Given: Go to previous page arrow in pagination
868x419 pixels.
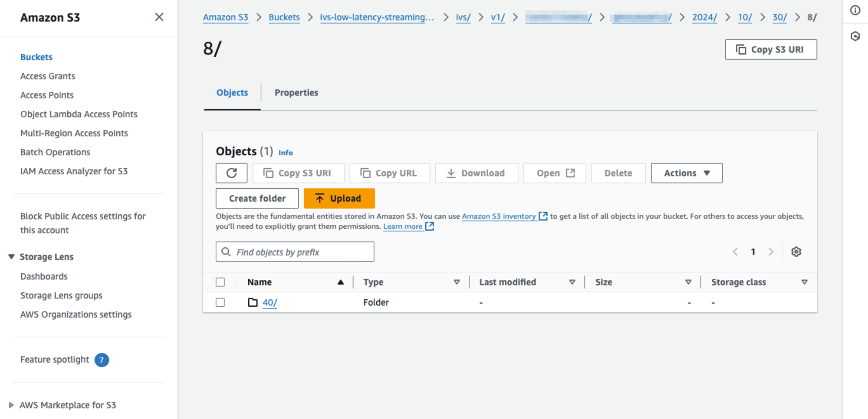Looking at the screenshot, I should pyautogui.click(x=735, y=252).
